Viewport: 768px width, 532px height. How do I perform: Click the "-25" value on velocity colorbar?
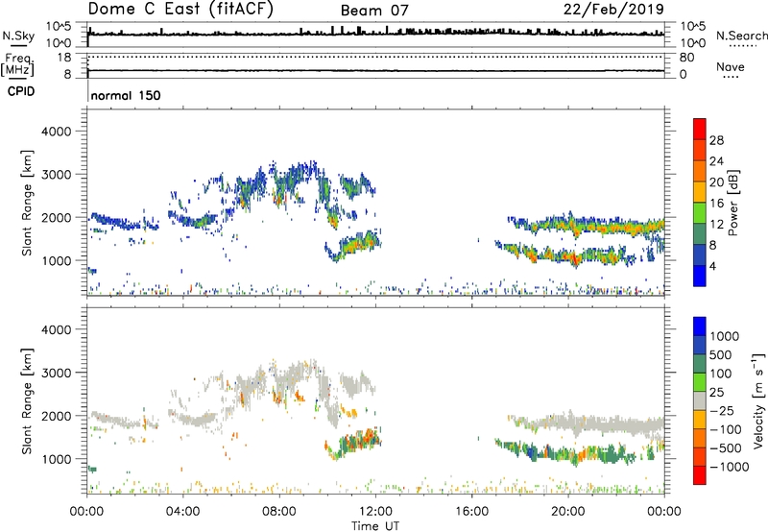click(722, 410)
